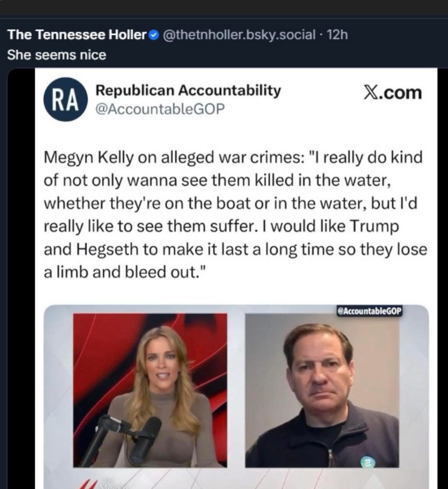The image size is (448, 489).
Task: Open the left video panel with woman
Action: coord(150,390)
